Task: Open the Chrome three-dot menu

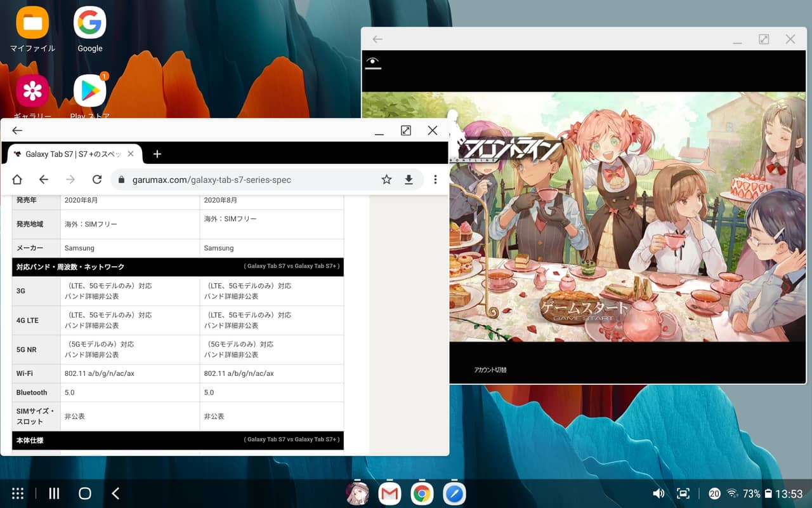Action: pyautogui.click(x=436, y=179)
